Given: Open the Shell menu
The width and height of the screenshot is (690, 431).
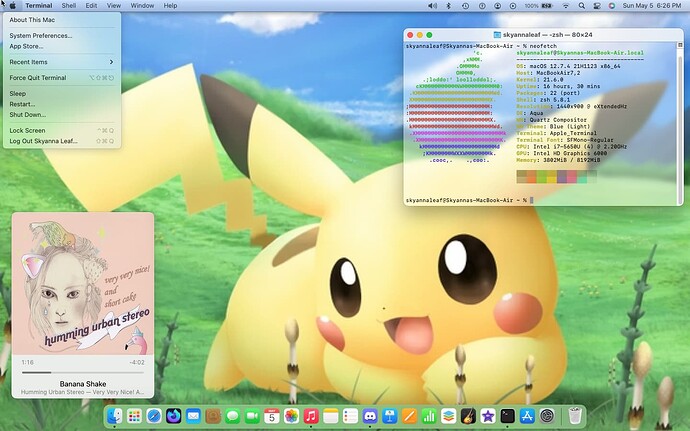Looking at the screenshot, I should [x=69, y=6].
